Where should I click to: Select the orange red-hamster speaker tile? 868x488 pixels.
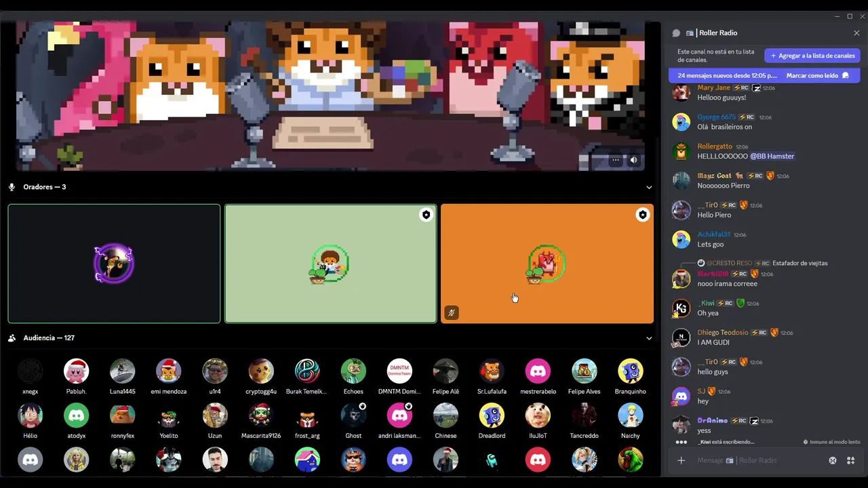pyautogui.click(x=547, y=264)
